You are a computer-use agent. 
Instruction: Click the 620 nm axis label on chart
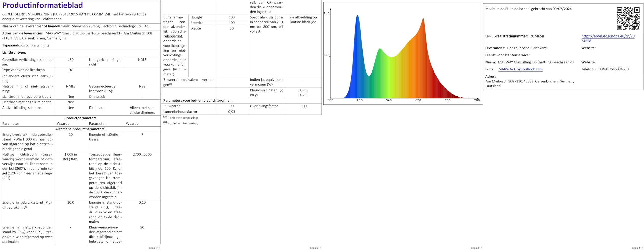tap(418, 100)
